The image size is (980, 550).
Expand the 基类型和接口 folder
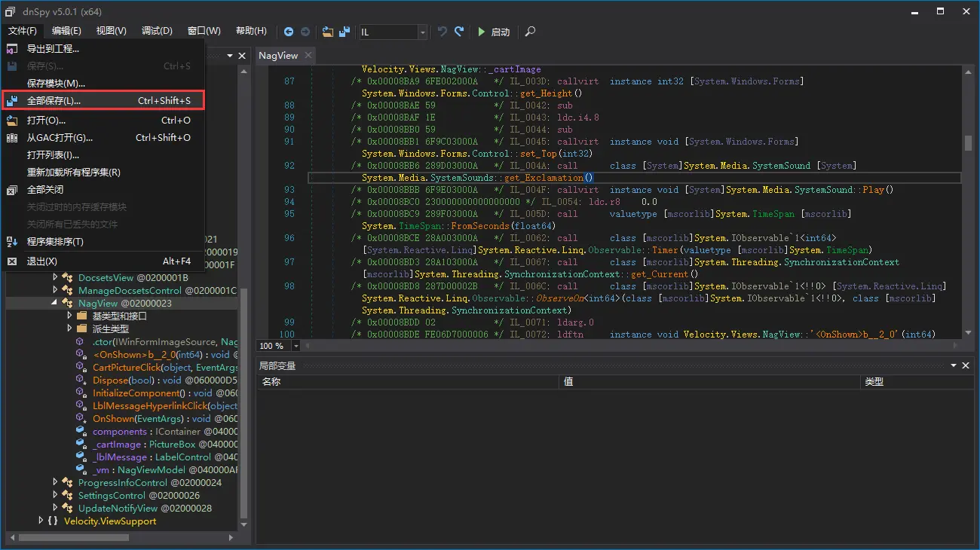tap(69, 316)
